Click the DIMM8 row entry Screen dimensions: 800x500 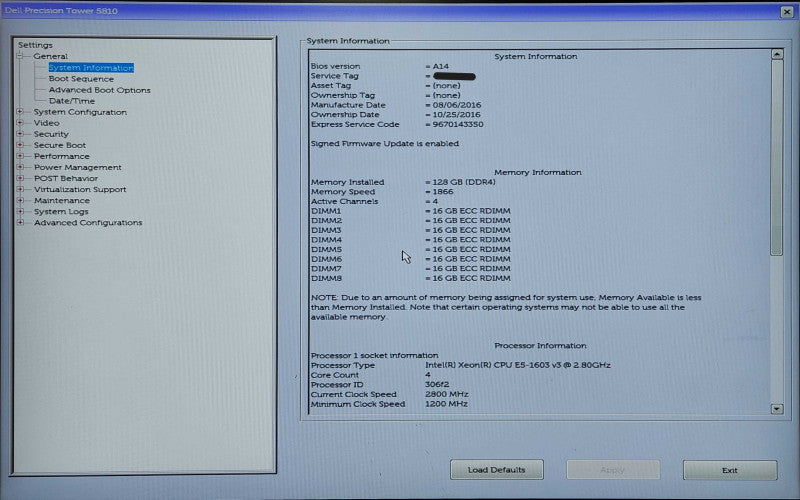point(411,279)
